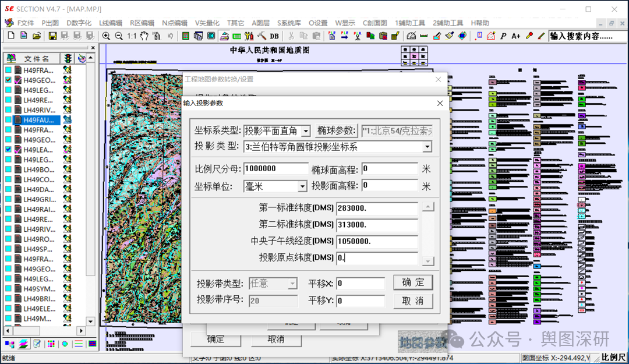Viewport: 629px width, 364px height.
Task: Activate the 1:1 actual size view tool
Action: pyautogui.click(x=132, y=36)
